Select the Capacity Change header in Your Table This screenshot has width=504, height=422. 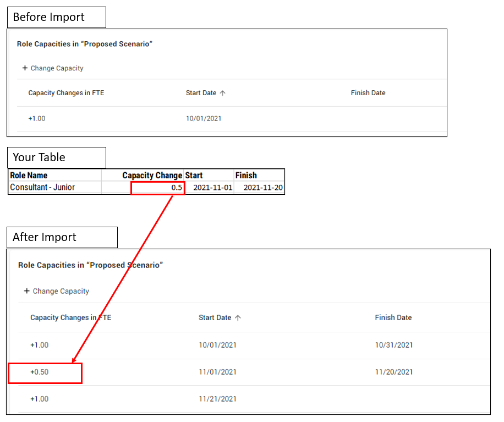(x=152, y=176)
